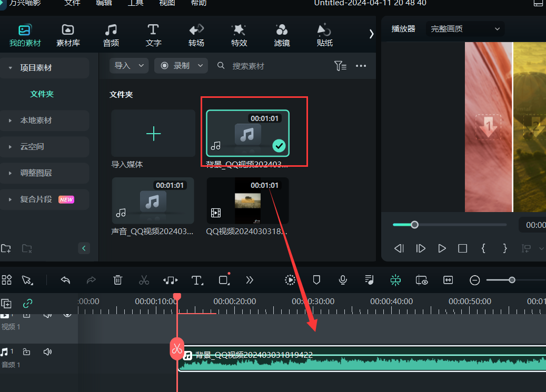The height and width of the screenshot is (392, 546).
Task: Open the 录制 record dropdown
Action: (x=181, y=65)
